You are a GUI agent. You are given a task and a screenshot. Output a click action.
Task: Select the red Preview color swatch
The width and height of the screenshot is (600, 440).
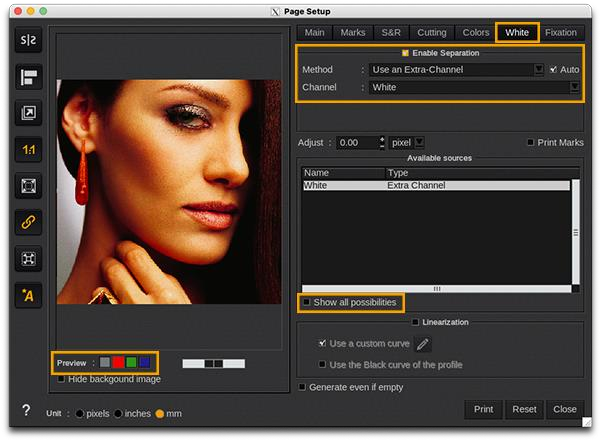[x=118, y=362]
